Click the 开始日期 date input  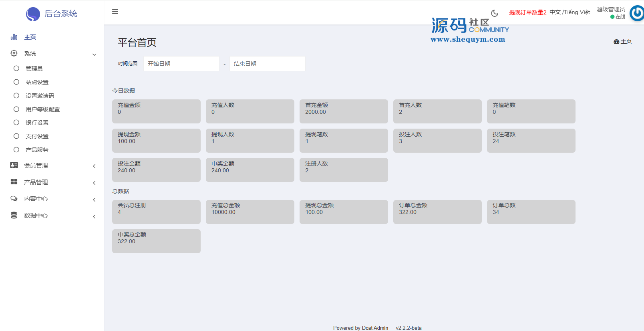point(181,64)
